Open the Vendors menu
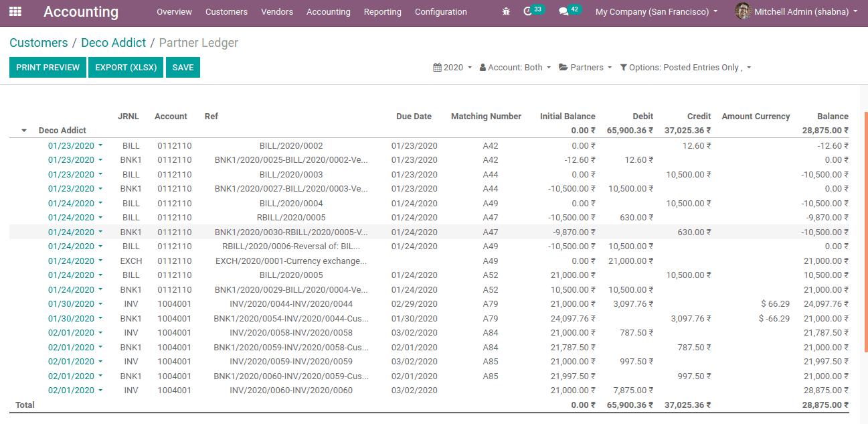Image resolution: width=868 pixels, height=424 pixels. (x=277, y=12)
